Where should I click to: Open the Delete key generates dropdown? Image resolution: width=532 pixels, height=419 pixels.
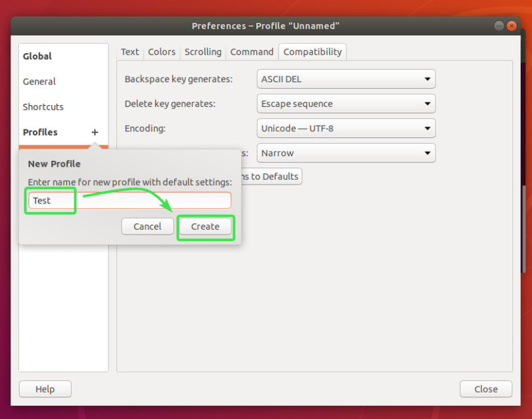[345, 103]
